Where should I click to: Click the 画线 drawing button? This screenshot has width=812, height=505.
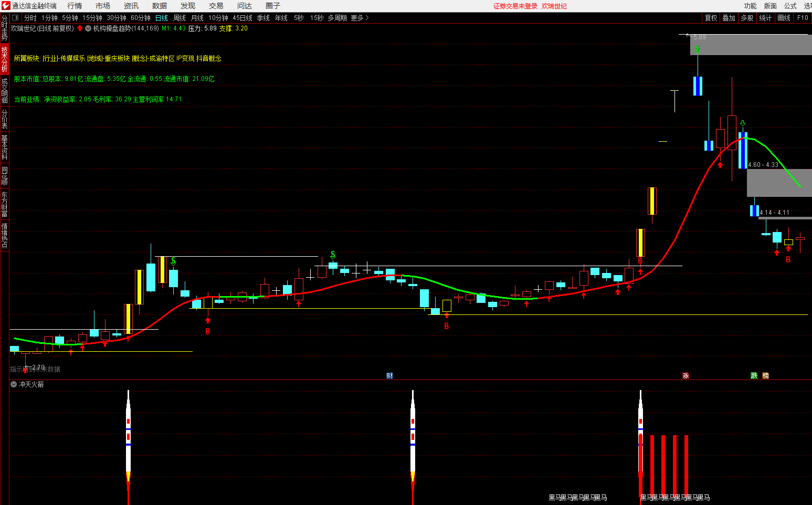point(784,18)
